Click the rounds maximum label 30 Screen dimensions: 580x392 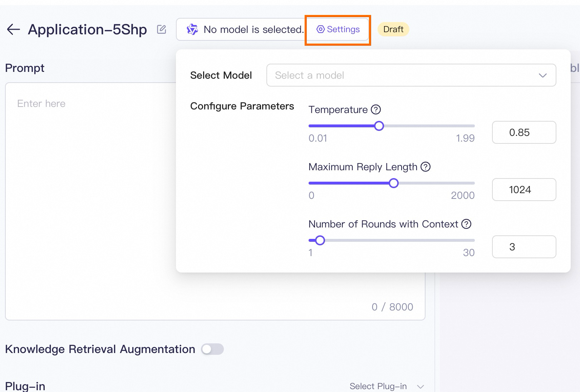(469, 253)
